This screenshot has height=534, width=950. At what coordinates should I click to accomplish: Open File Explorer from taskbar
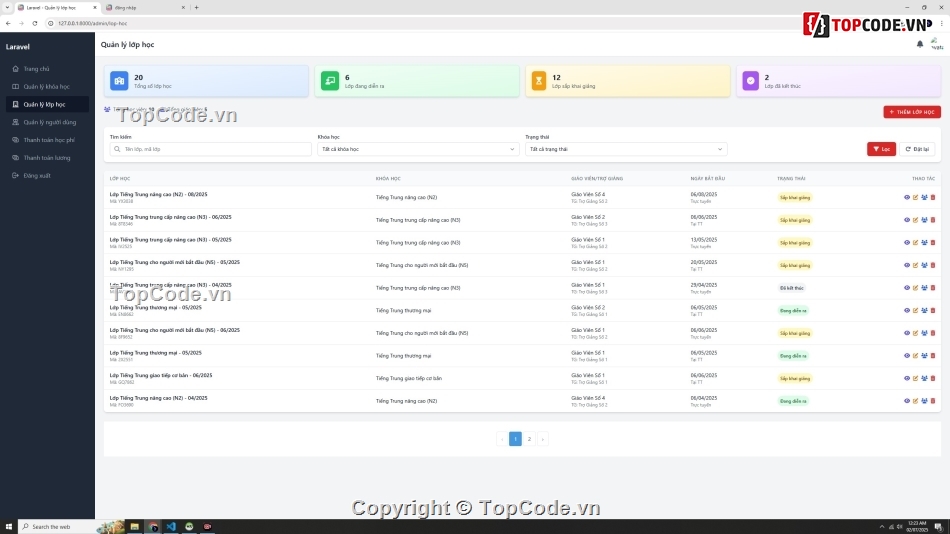coord(135,527)
